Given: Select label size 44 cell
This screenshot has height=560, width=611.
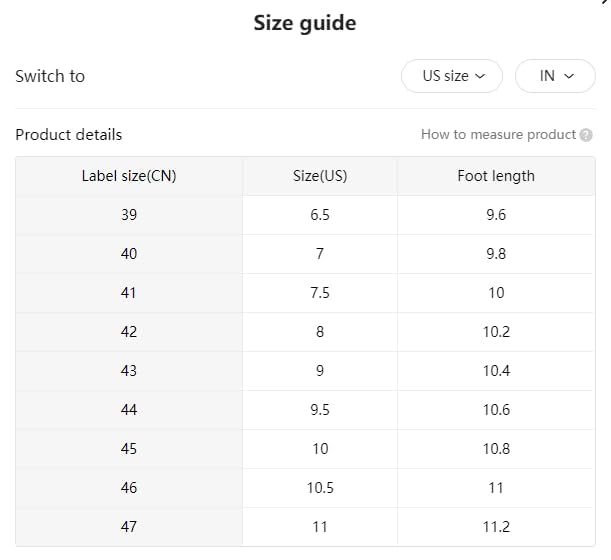Looking at the screenshot, I should coord(129,410).
